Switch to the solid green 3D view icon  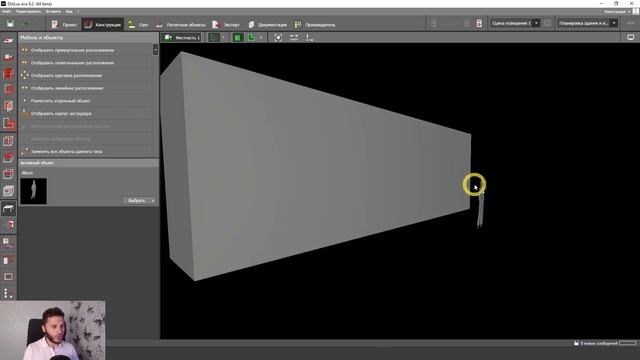(x=238, y=38)
